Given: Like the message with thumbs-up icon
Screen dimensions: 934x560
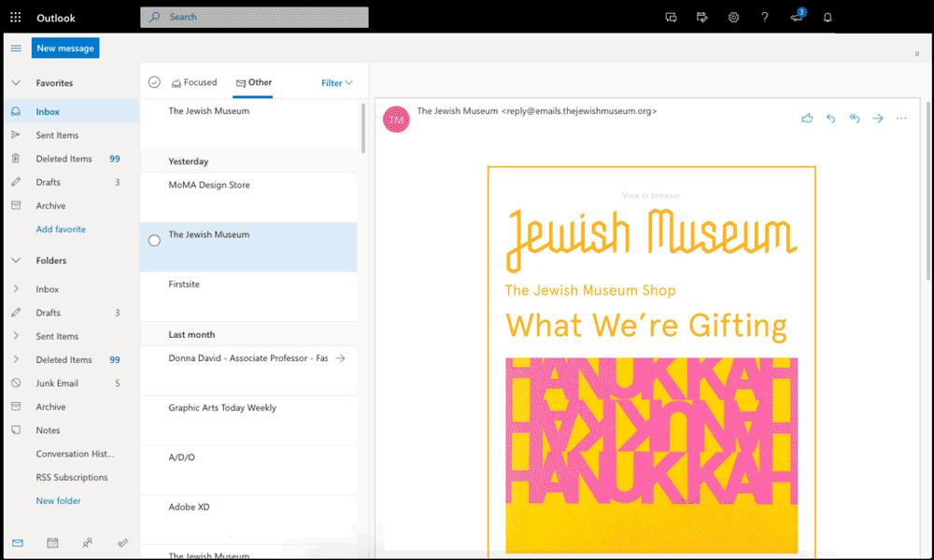Looking at the screenshot, I should (x=807, y=119).
